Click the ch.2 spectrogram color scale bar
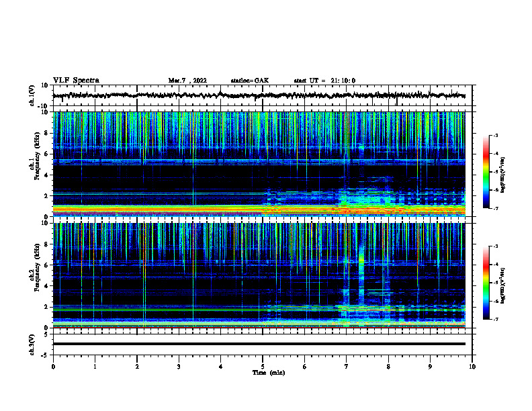Screen dimensions: 532x411 pos(486,283)
